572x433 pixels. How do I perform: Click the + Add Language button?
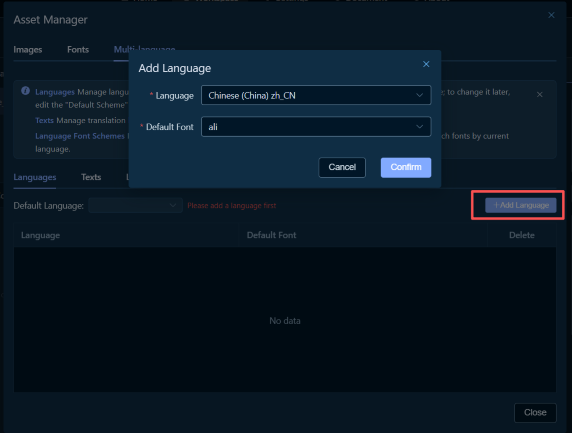pos(521,205)
